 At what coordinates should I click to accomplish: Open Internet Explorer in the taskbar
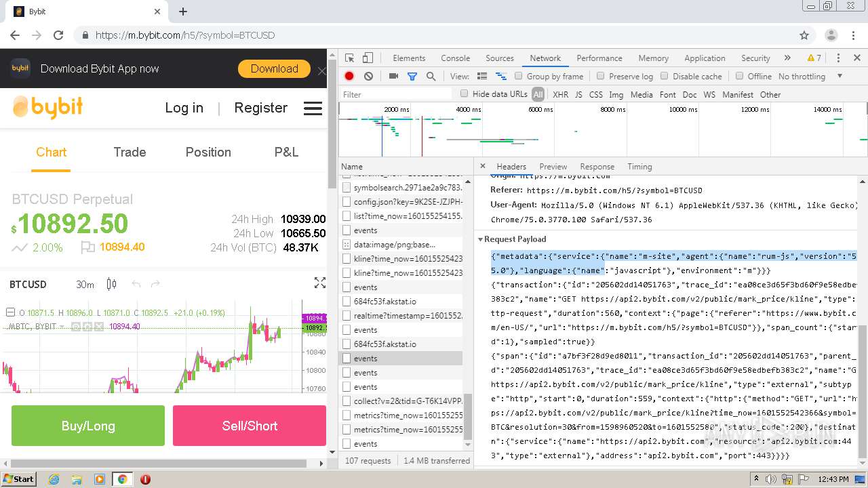pos(54,479)
